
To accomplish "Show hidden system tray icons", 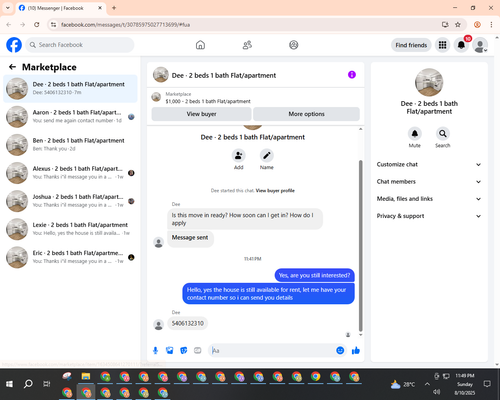I will [427, 384].
